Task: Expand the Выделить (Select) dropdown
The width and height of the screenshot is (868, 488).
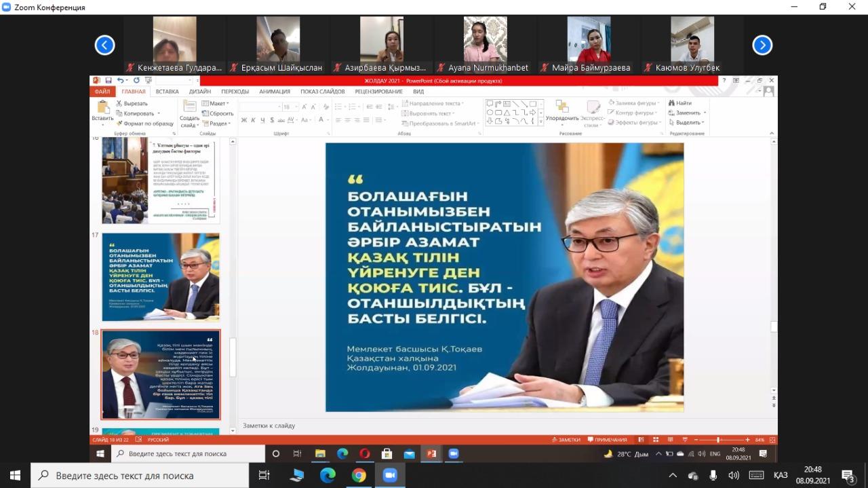Action: click(x=687, y=123)
